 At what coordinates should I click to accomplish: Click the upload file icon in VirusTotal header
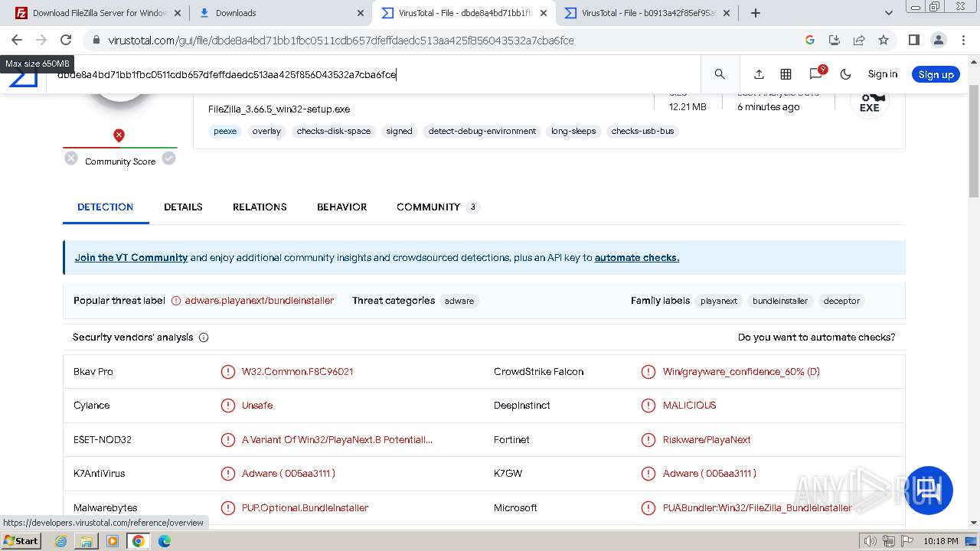(759, 74)
